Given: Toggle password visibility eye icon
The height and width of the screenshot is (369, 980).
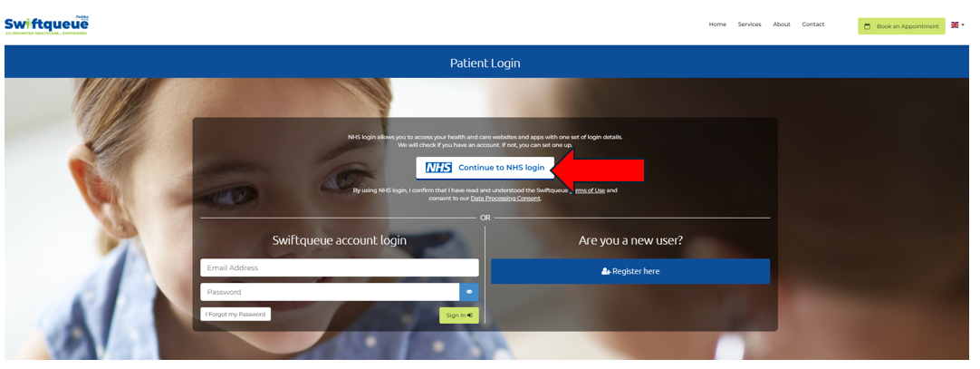Looking at the screenshot, I should pos(469,292).
